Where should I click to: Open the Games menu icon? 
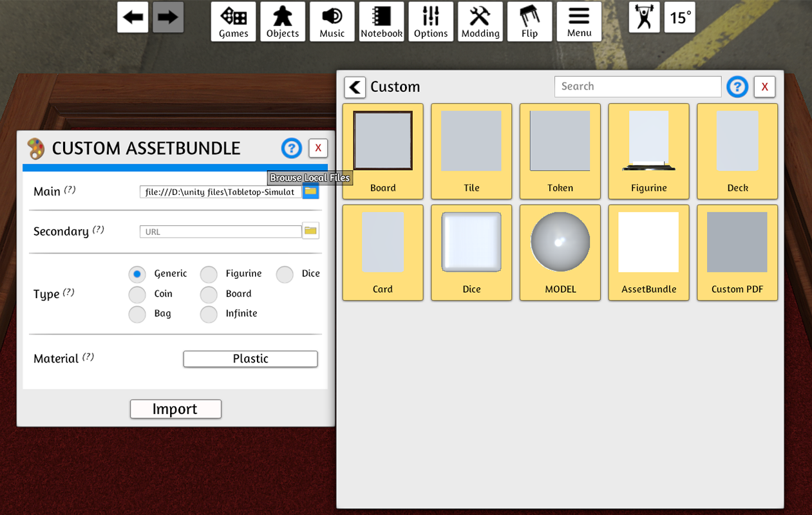(x=233, y=21)
